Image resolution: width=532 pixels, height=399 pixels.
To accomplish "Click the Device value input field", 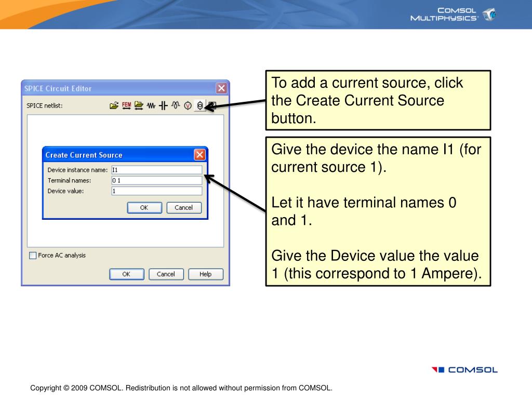I will click(x=157, y=191).
